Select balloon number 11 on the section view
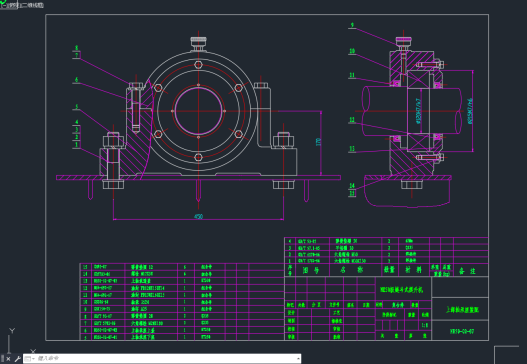527x364 pixels. [x=352, y=75]
